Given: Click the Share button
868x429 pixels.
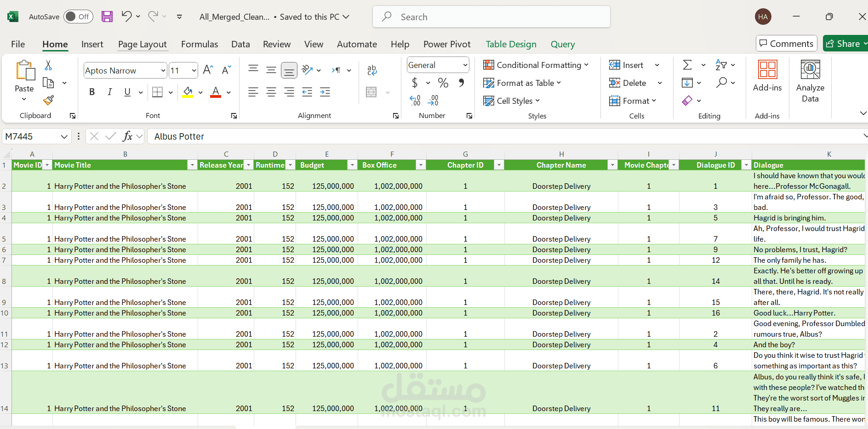Looking at the screenshot, I should pyautogui.click(x=845, y=43).
